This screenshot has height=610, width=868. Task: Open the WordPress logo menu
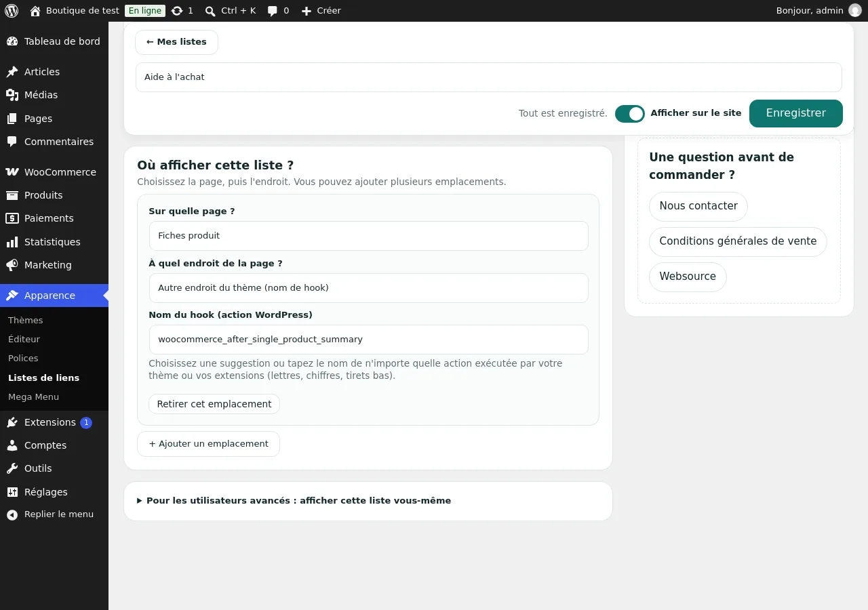(x=12, y=11)
